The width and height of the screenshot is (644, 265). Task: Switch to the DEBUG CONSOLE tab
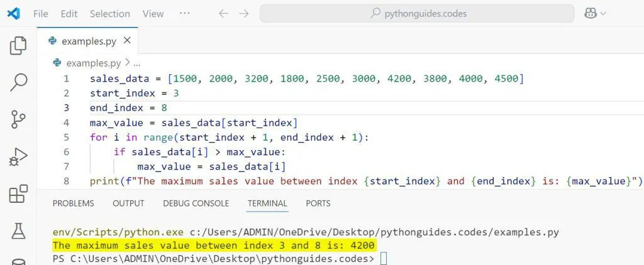coord(196,203)
